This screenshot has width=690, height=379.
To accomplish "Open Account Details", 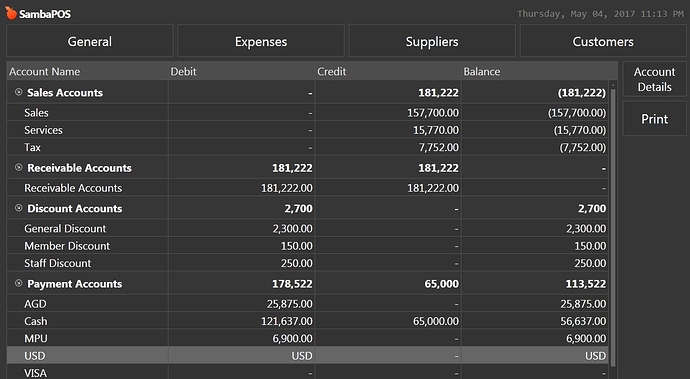I will (654, 79).
